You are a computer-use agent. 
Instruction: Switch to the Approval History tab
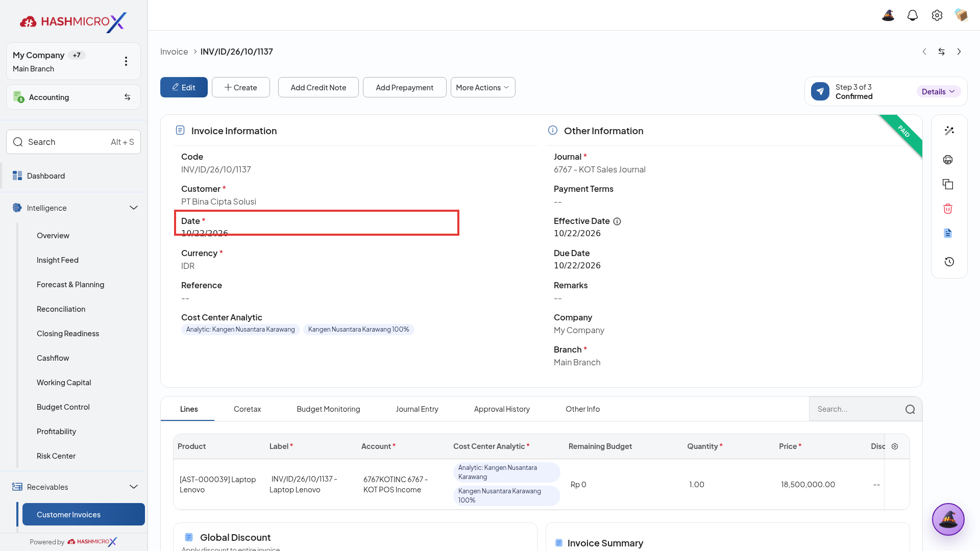point(502,409)
